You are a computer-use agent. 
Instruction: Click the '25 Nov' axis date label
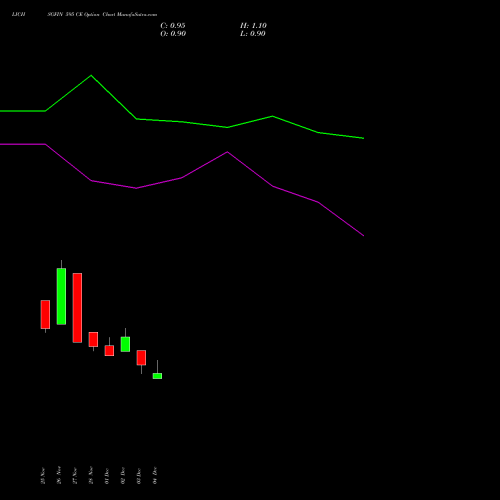43,476
